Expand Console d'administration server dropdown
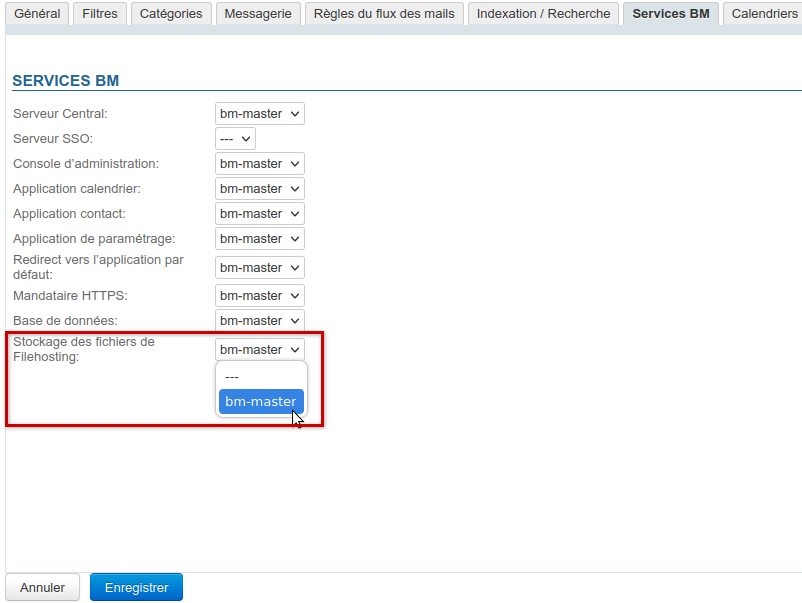Viewport: 802px width, 603px height. click(x=260, y=164)
